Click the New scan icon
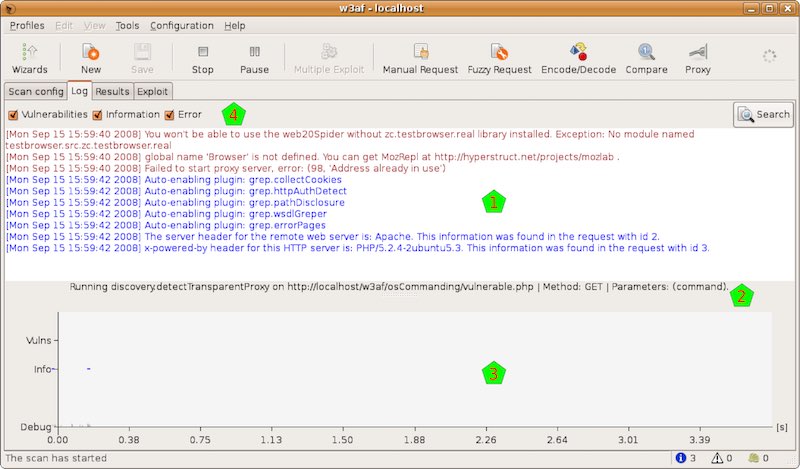 click(x=91, y=58)
